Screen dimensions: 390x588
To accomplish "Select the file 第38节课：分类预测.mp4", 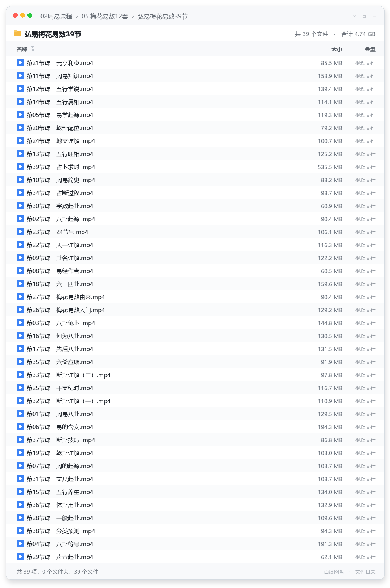I will point(195,531).
